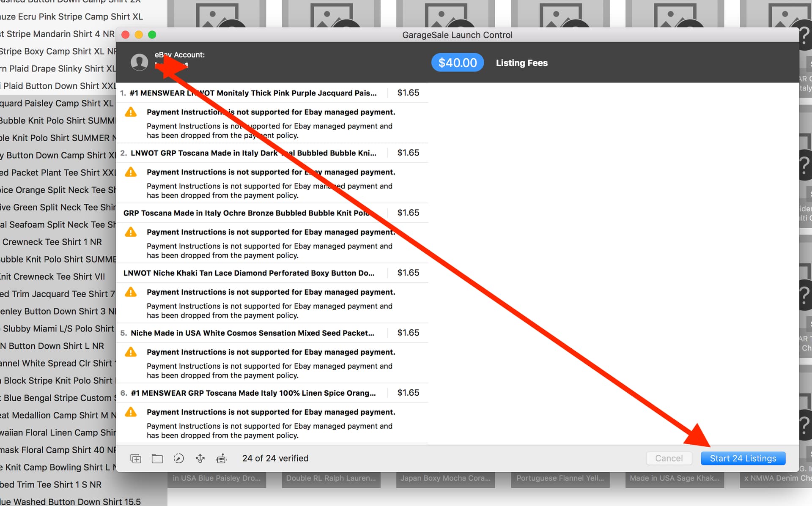The image size is (812, 506).
Task: Click the folder icon in Launch Control footer
Action: [x=157, y=458]
